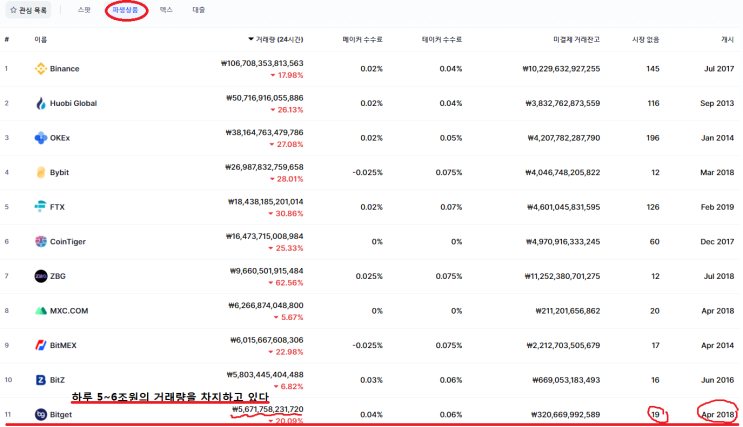Click FTX open interest ₩4,601,045,831,595
Image resolution: width=743 pixels, height=427 pixels.
pyautogui.click(x=563, y=207)
